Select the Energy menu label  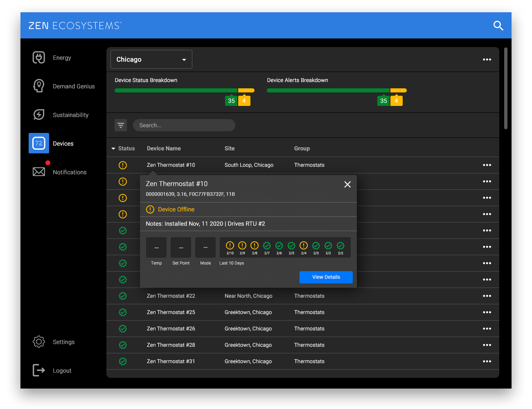62,58
